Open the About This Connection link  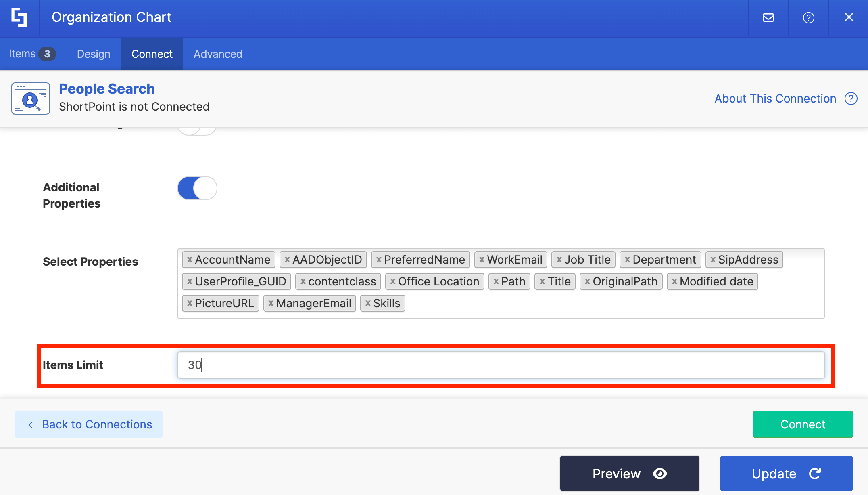click(x=775, y=99)
